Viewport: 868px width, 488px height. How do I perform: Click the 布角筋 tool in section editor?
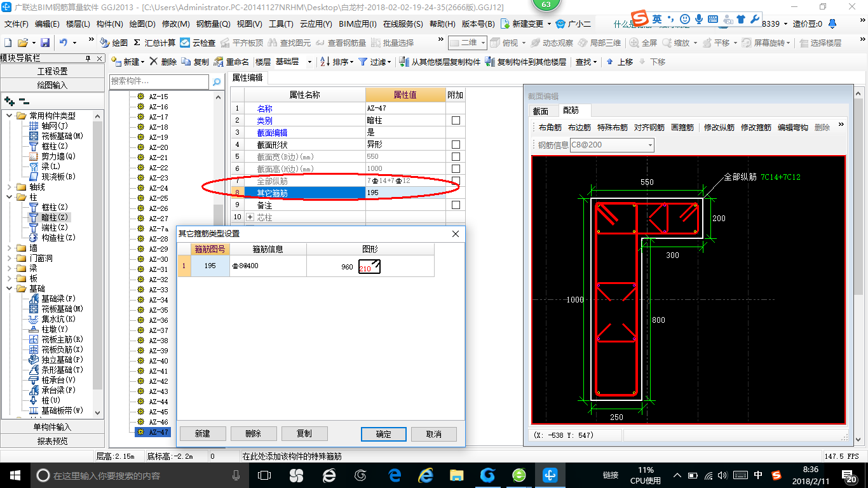550,127
